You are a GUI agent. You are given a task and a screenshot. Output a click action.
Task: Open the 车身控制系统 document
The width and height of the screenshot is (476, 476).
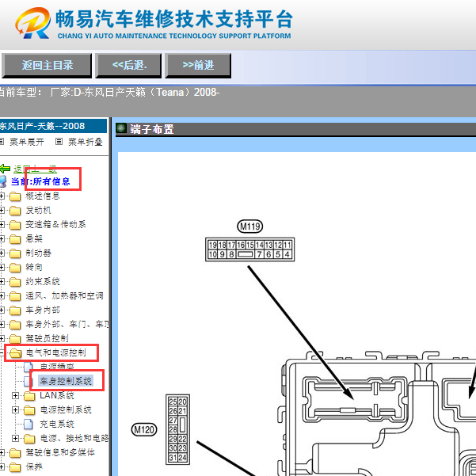click(66, 381)
